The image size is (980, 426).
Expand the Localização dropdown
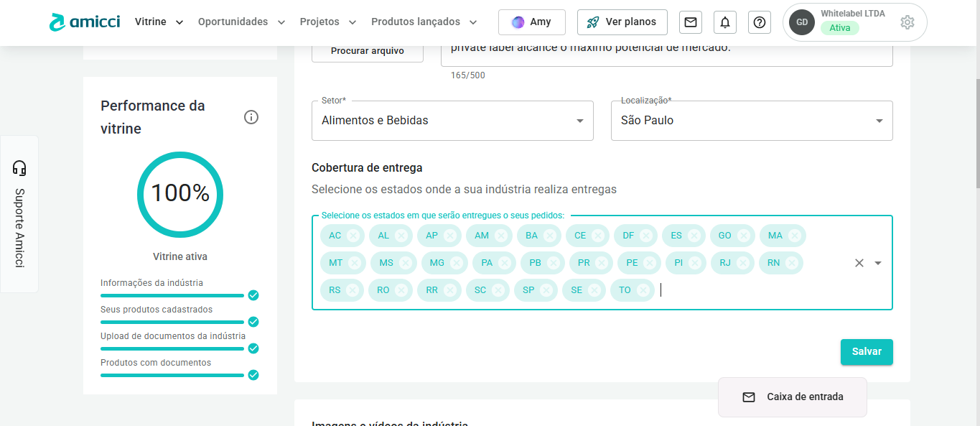point(879,121)
